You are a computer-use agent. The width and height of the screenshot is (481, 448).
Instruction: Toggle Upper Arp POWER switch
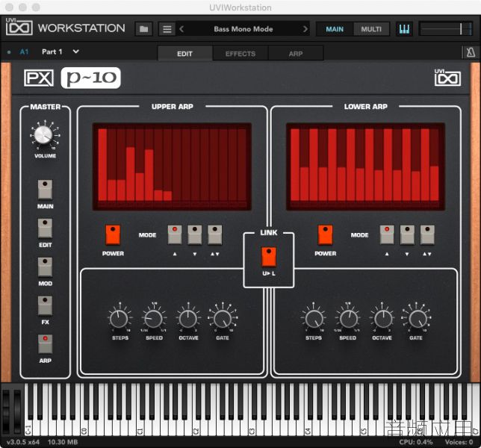click(x=113, y=235)
